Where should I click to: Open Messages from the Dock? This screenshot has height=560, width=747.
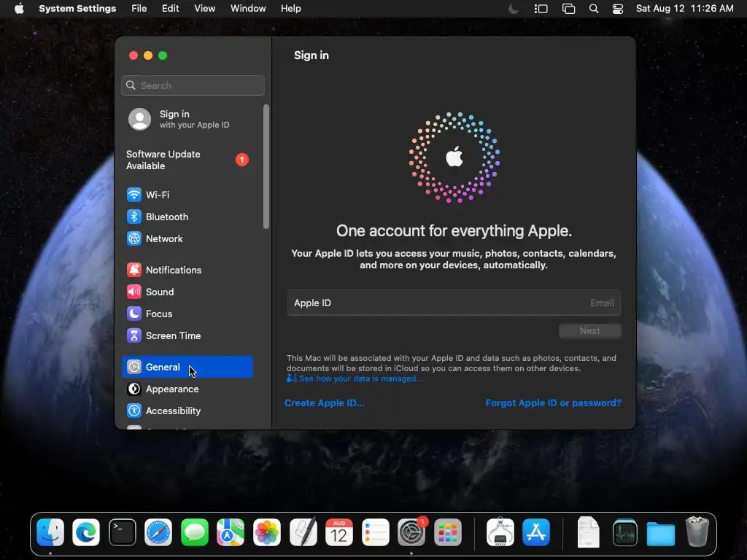coord(195,532)
